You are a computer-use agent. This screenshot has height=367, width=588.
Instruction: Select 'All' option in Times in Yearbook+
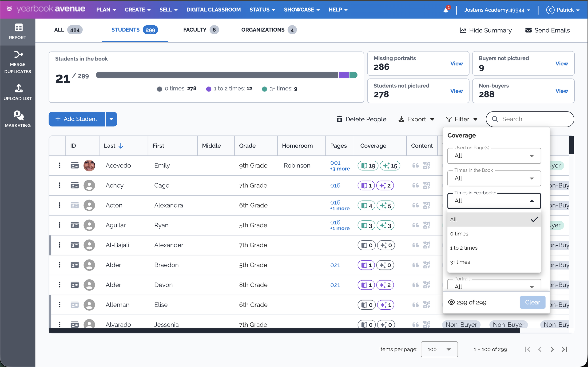pyautogui.click(x=494, y=219)
